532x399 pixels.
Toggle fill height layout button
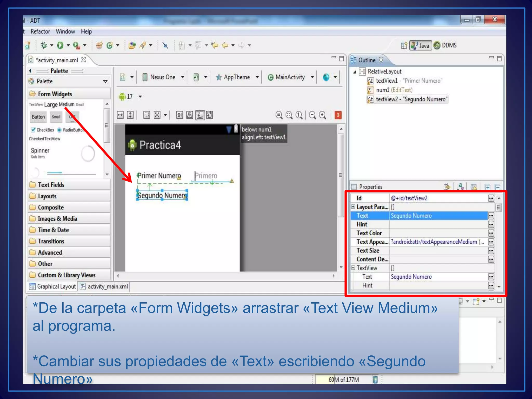pos(130,115)
